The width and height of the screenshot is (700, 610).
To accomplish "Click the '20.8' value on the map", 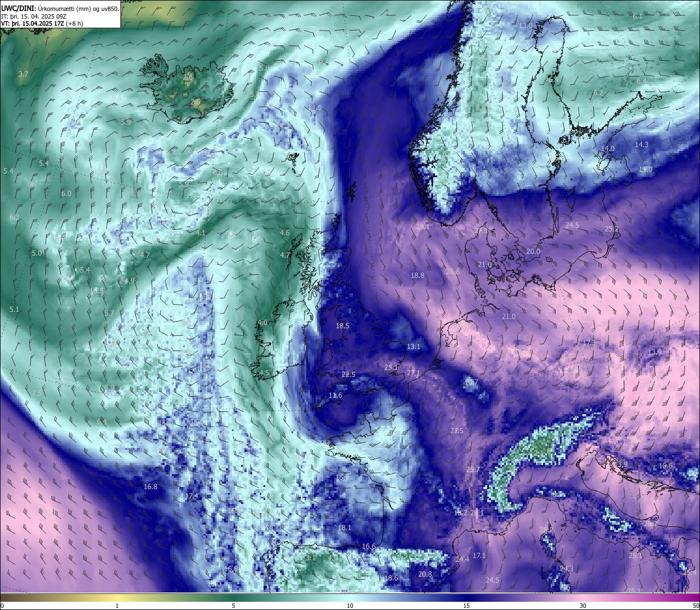I will [x=425, y=574].
